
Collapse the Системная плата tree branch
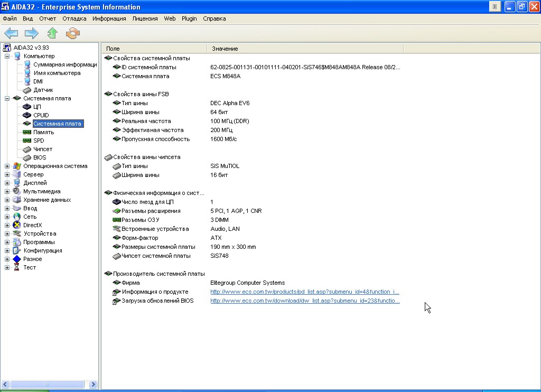point(7,98)
